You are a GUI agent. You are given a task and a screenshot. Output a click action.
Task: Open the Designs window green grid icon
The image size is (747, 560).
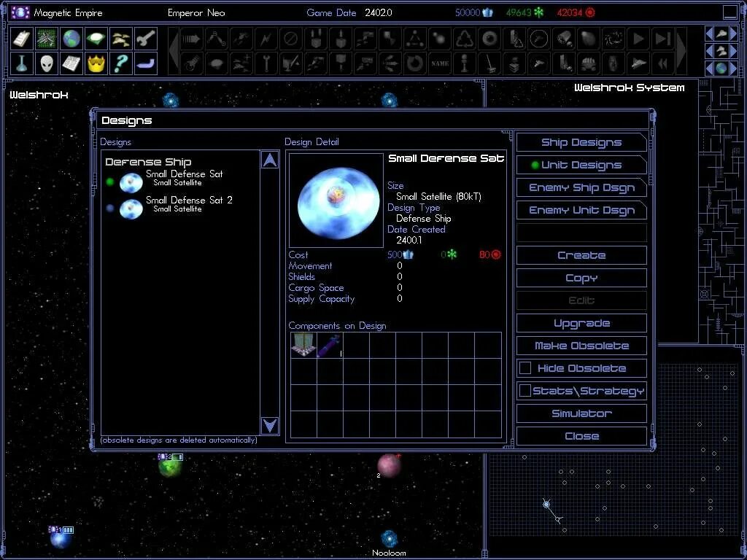(46, 39)
